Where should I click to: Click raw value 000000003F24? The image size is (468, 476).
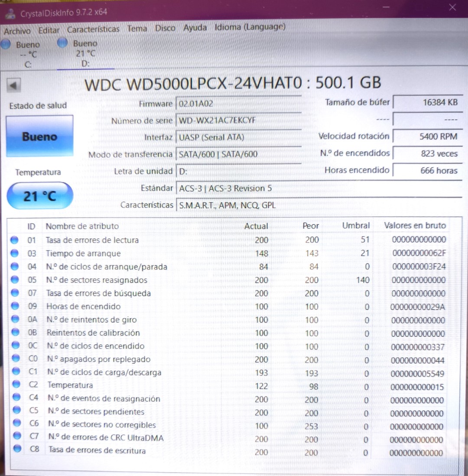419,267
